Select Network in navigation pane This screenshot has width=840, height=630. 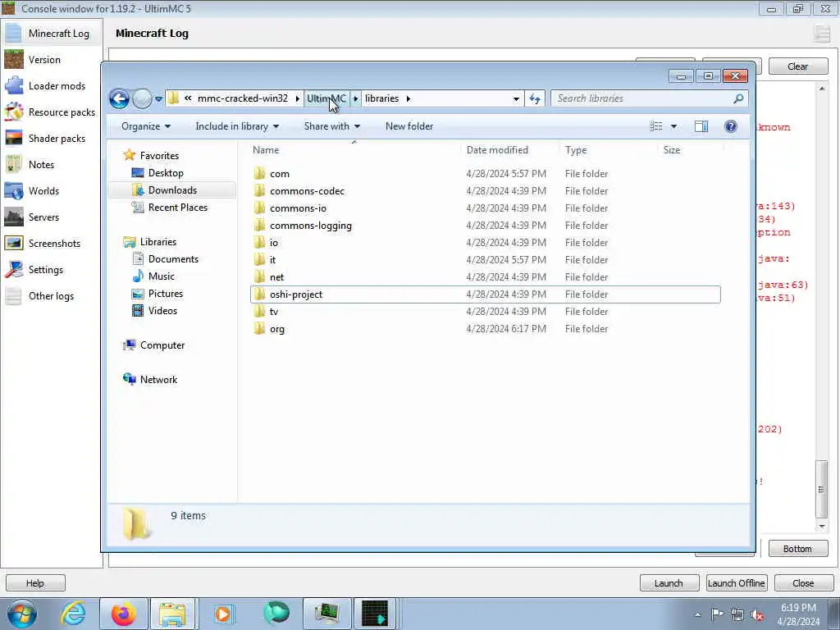(x=158, y=379)
